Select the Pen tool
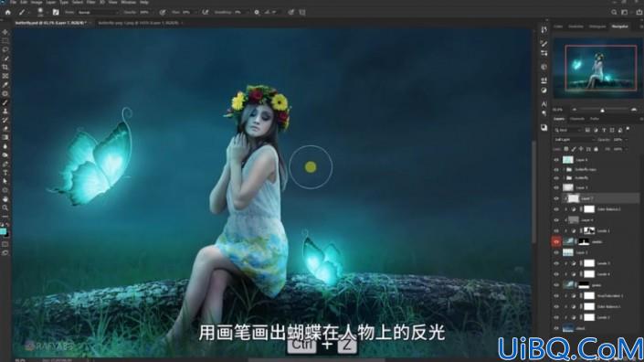The image size is (644, 362). point(5,164)
